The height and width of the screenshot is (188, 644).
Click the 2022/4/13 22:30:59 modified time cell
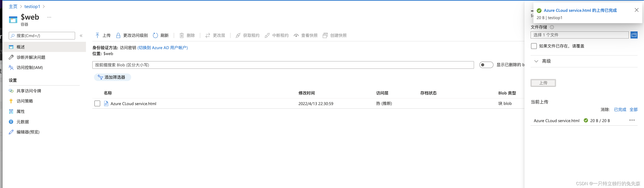click(x=316, y=103)
